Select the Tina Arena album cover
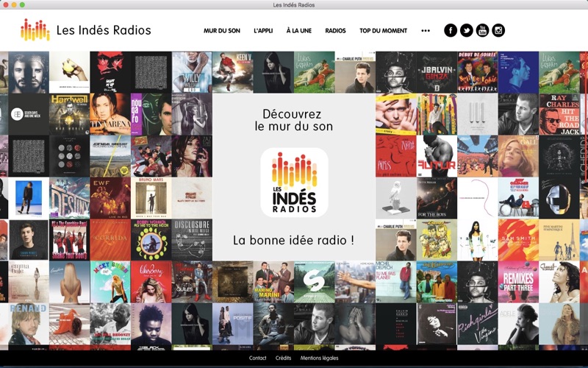This screenshot has width=588, height=368. pyautogui.click(x=110, y=114)
